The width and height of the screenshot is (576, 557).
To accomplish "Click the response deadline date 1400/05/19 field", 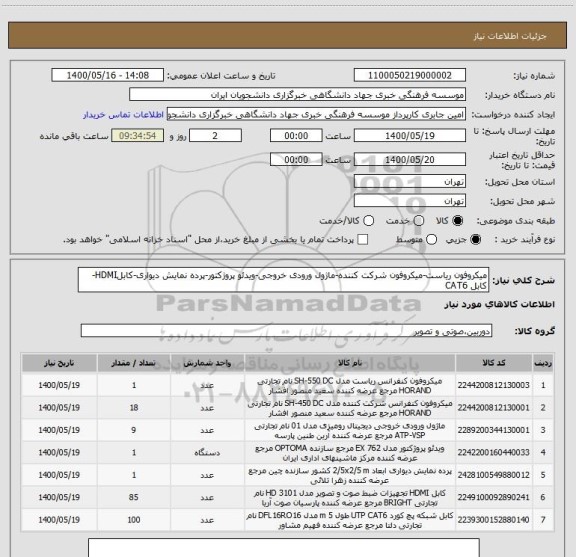I will (410, 136).
